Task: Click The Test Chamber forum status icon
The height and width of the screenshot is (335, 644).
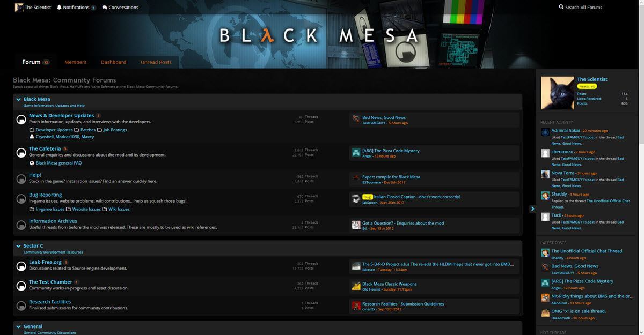Action: pos(21,286)
